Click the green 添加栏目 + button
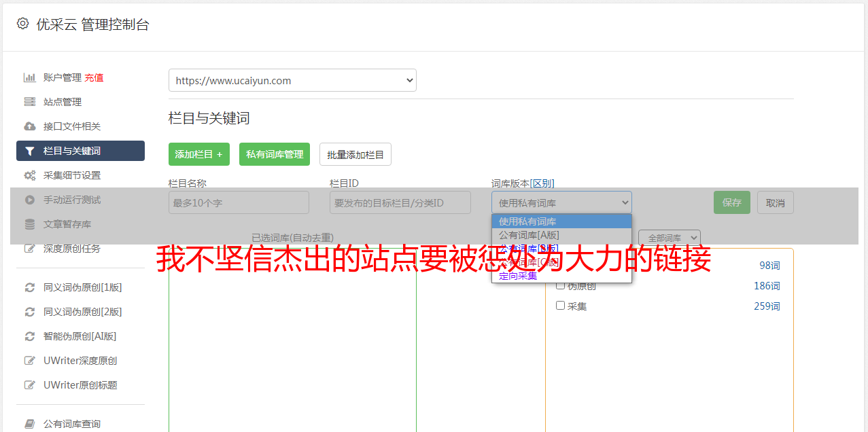This screenshot has height=432, width=868. [199, 154]
